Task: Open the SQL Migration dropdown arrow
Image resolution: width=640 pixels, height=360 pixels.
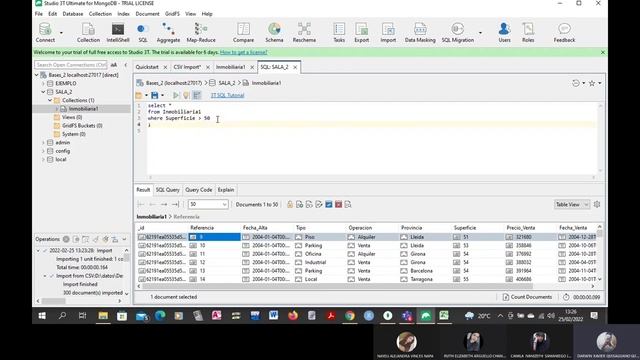Action: [480, 33]
